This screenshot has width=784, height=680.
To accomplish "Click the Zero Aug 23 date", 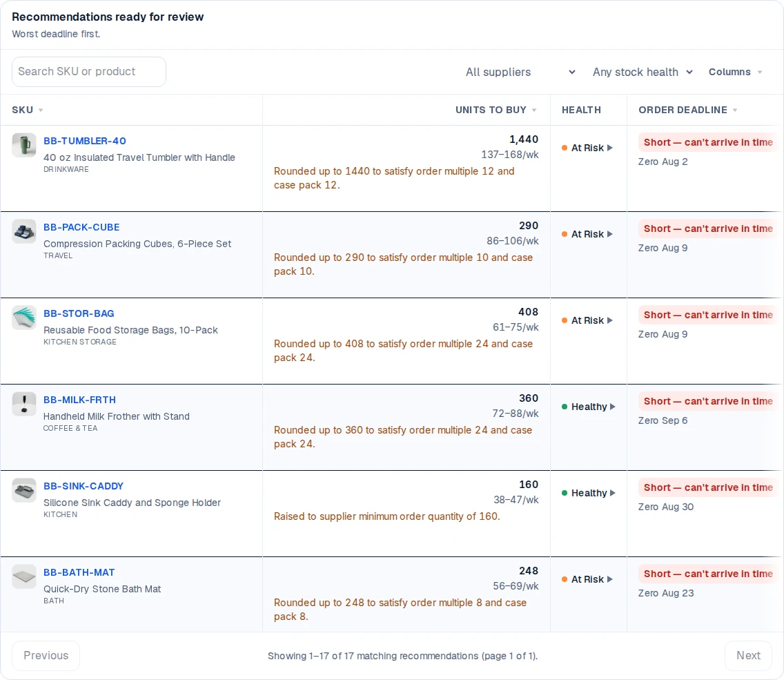I will coord(665,594).
